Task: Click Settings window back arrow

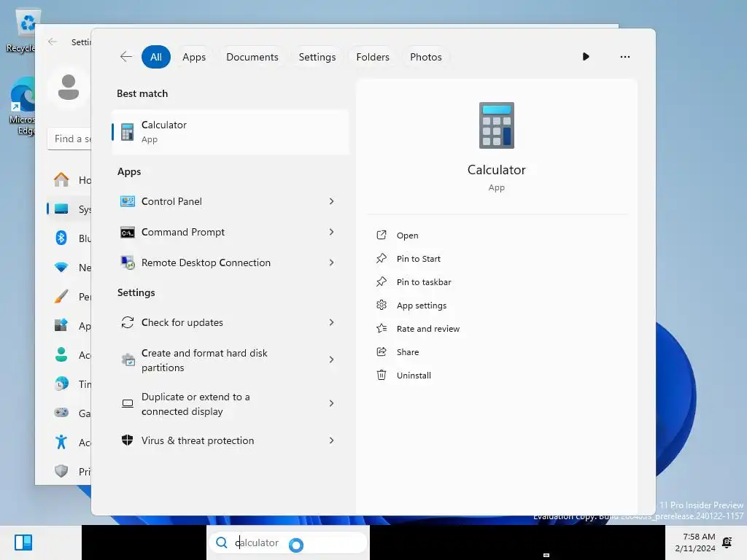Action: [x=53, y=42]
